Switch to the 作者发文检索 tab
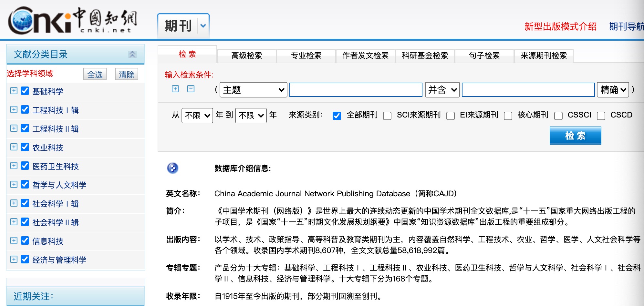Viewport: 644px width, 306px height. coord(366,56)
